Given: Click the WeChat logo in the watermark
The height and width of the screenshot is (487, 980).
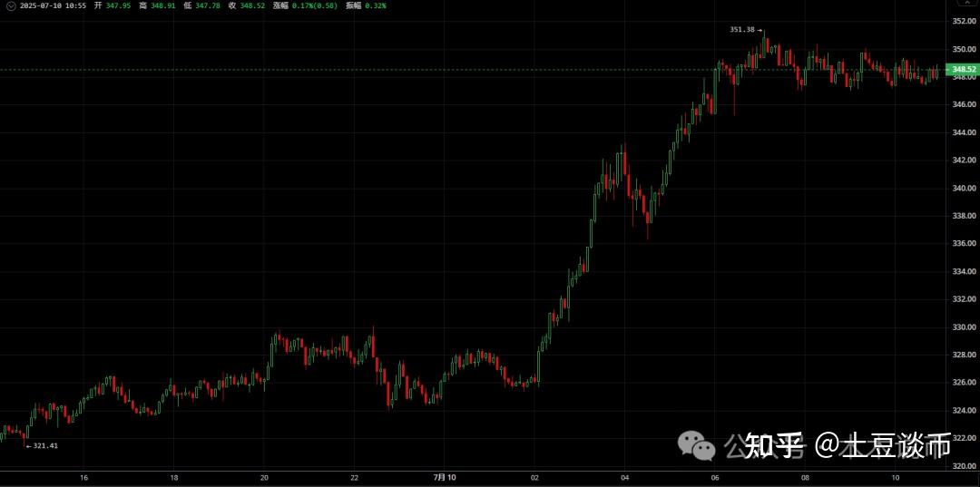Looking at the screenshot, I should pyautogui.click(x=698, y=444).
